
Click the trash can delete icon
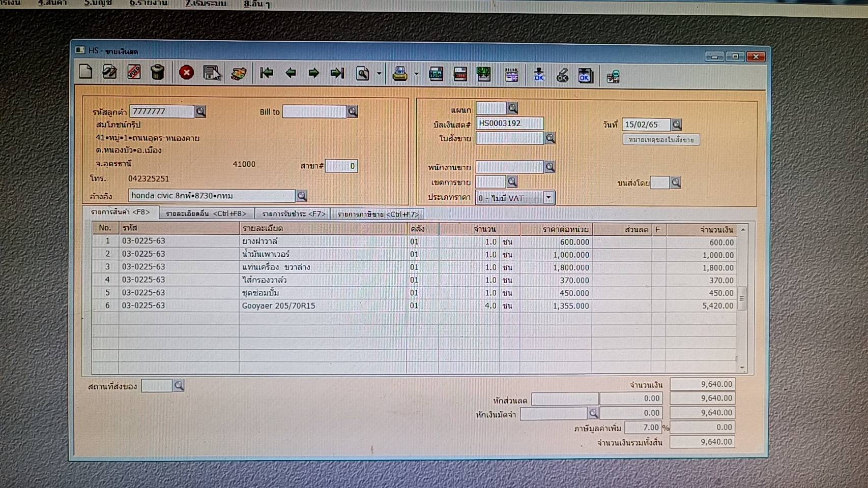click(x=158, y=72)
